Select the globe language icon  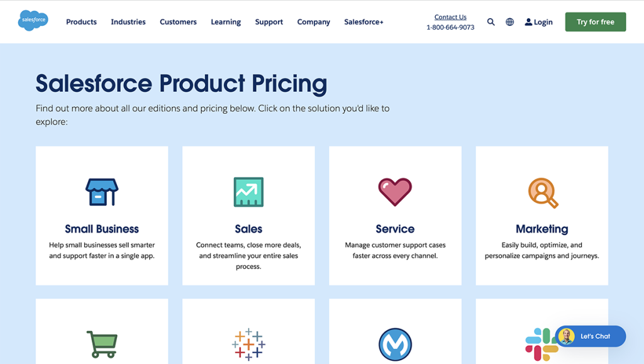click(509, 21)
